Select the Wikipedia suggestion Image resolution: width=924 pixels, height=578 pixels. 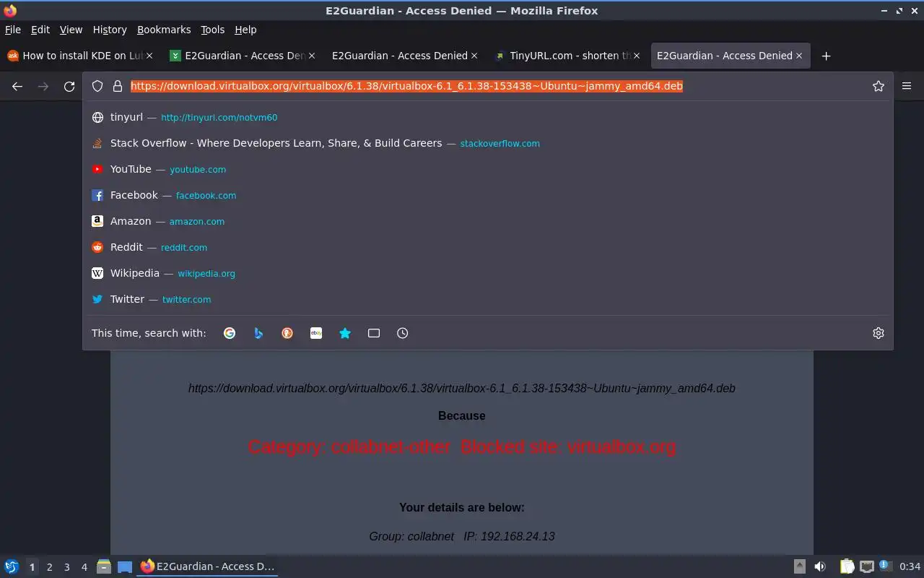[x=488, y=273]
